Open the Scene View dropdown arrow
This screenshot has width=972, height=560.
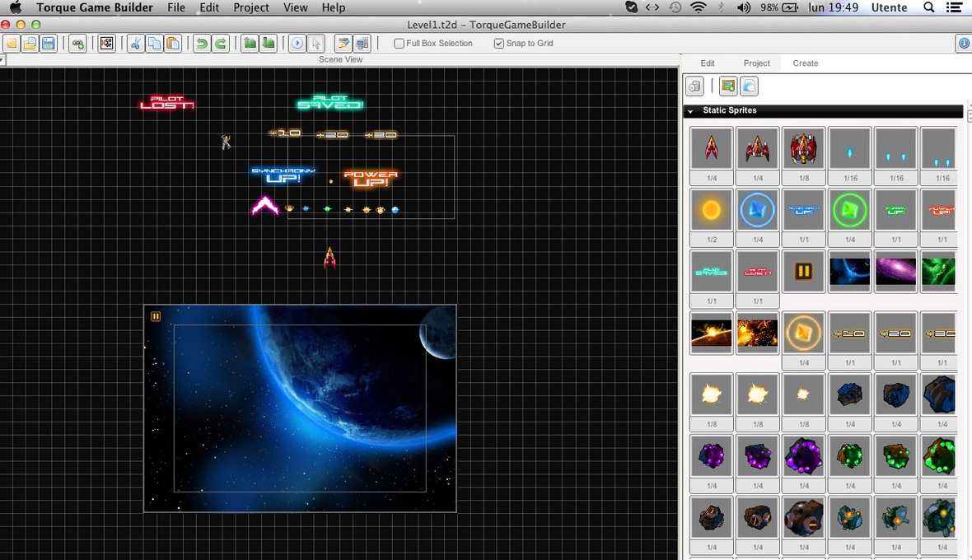pos(2,60)
